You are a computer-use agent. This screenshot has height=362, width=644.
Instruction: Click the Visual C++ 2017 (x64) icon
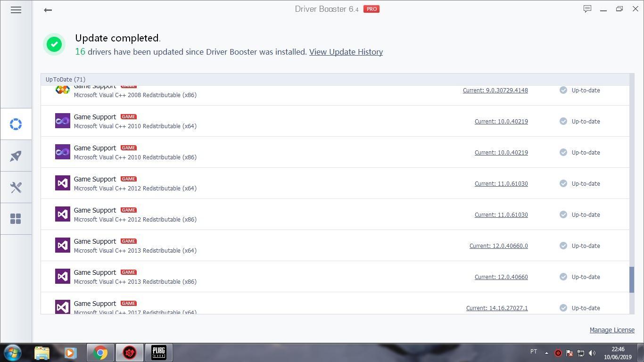click(63, 307)
